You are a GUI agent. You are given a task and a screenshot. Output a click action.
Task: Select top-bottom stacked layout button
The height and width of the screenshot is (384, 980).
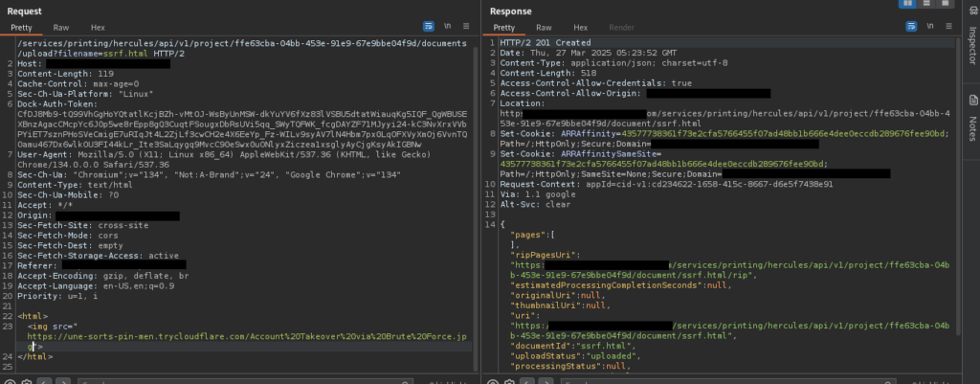coord(926,3)
